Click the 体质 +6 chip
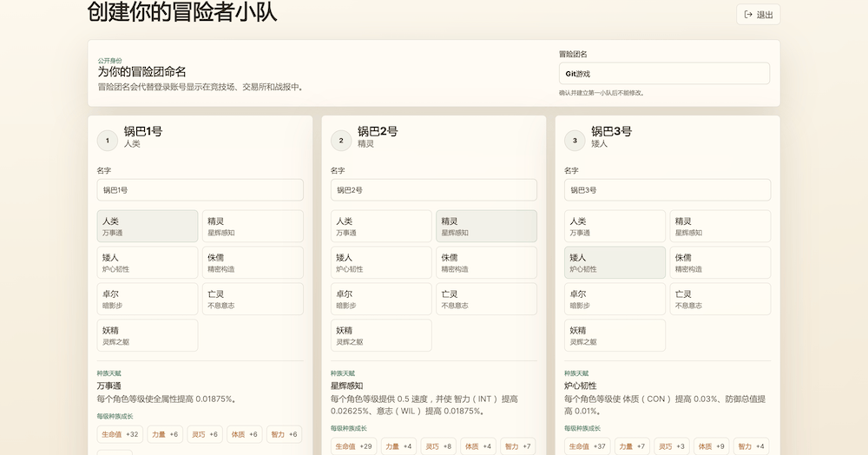The height and width of the screenshot is (455, 868). [244, 434]
